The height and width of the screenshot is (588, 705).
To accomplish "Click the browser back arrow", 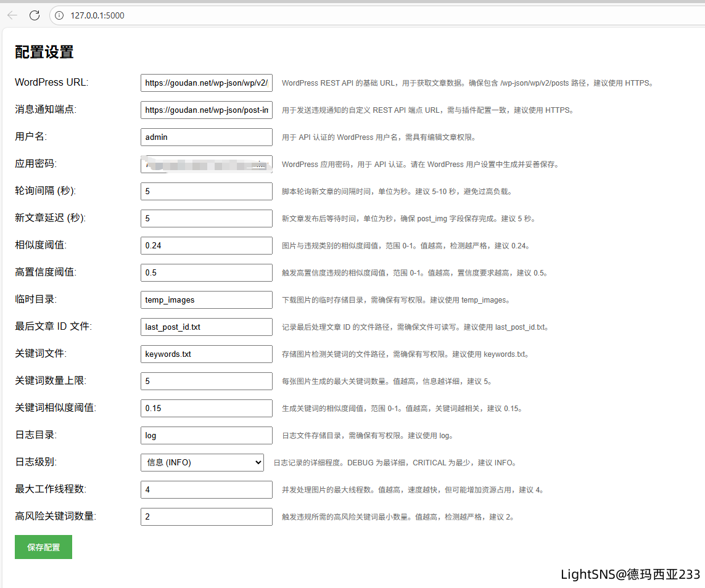I will (x=12, y=15).
